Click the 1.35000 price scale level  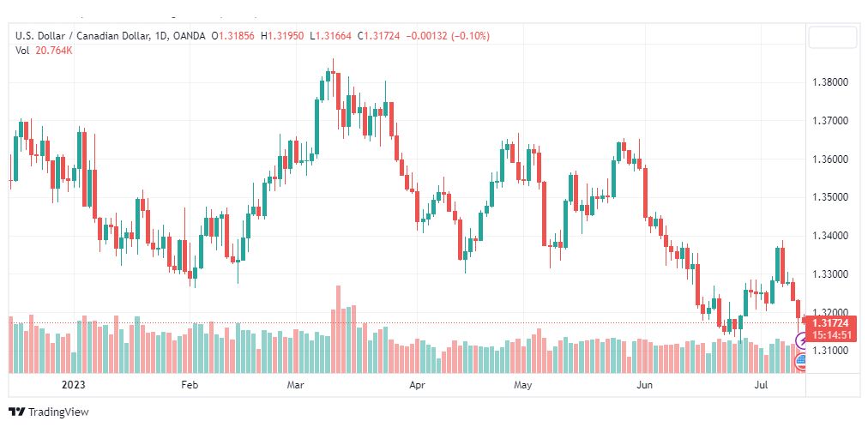pyautogui.click(x=829, y=197)
